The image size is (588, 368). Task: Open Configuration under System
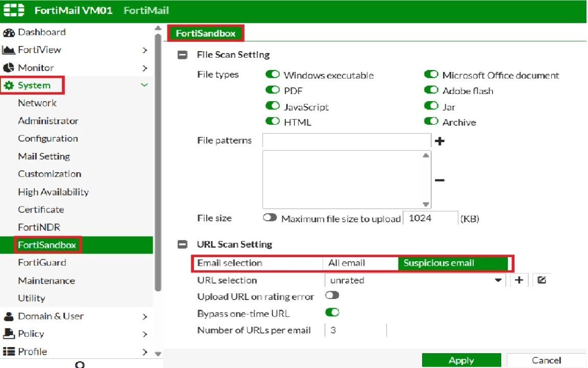tap(48, 139)
